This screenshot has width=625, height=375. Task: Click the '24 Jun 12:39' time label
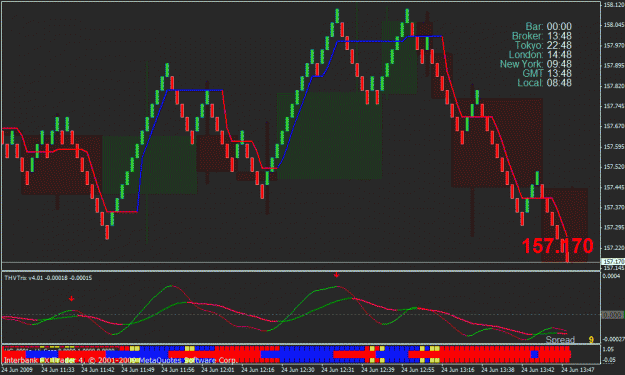[378, 370]
